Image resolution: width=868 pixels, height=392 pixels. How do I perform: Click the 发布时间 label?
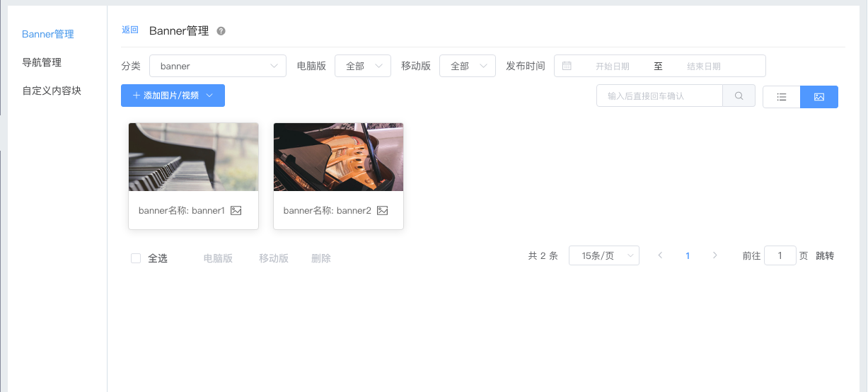pos(526,66)
